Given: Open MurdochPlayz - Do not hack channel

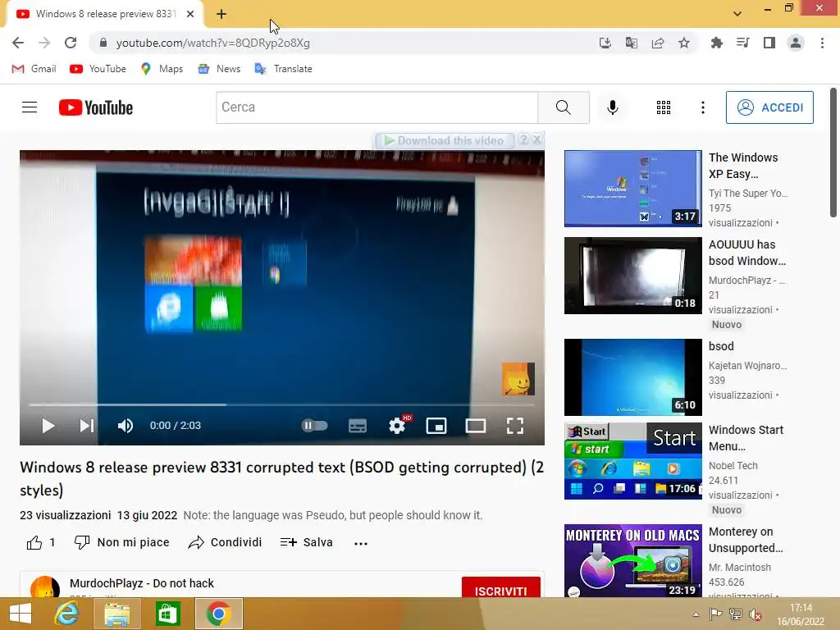Looking at the screenshot, I should [141, 583].
